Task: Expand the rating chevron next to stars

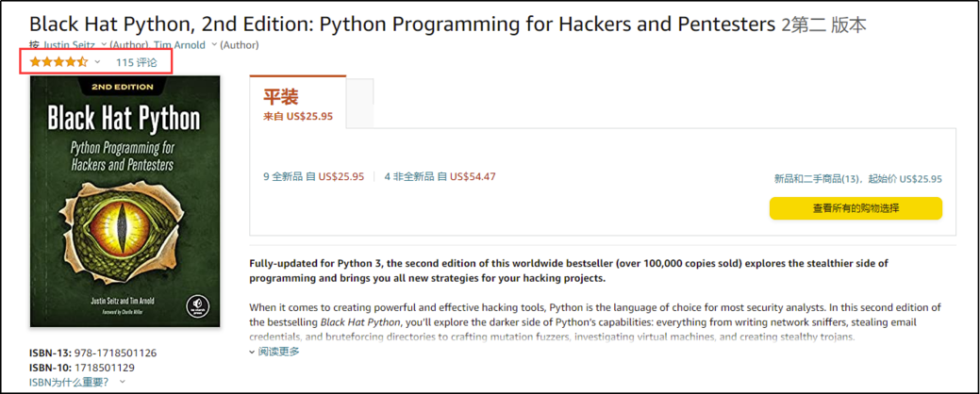Action: pyautogui.click(x=97, y=62)
